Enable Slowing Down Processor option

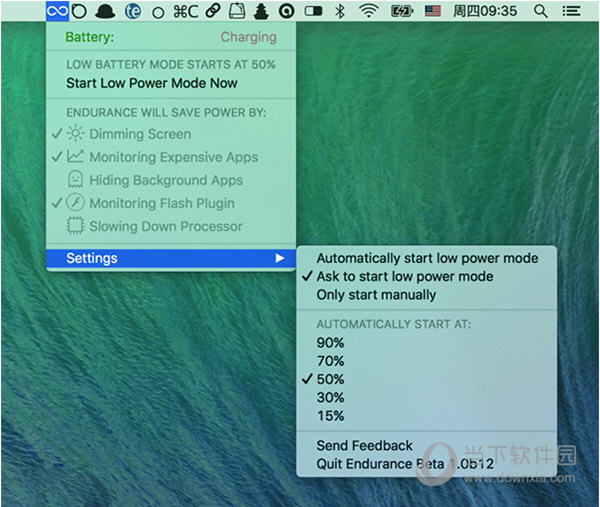[166, 226]
